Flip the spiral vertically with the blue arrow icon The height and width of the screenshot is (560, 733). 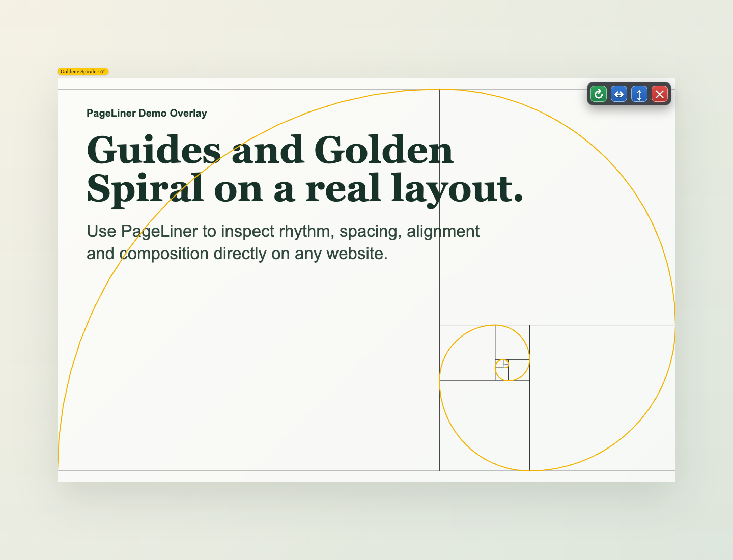point(639,94)
